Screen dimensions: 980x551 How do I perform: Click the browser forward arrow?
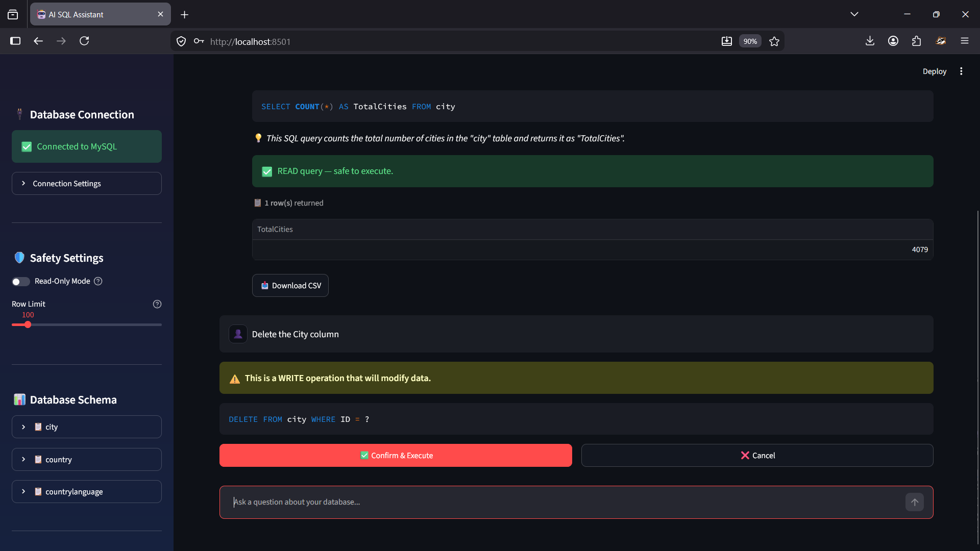(61, 41)
